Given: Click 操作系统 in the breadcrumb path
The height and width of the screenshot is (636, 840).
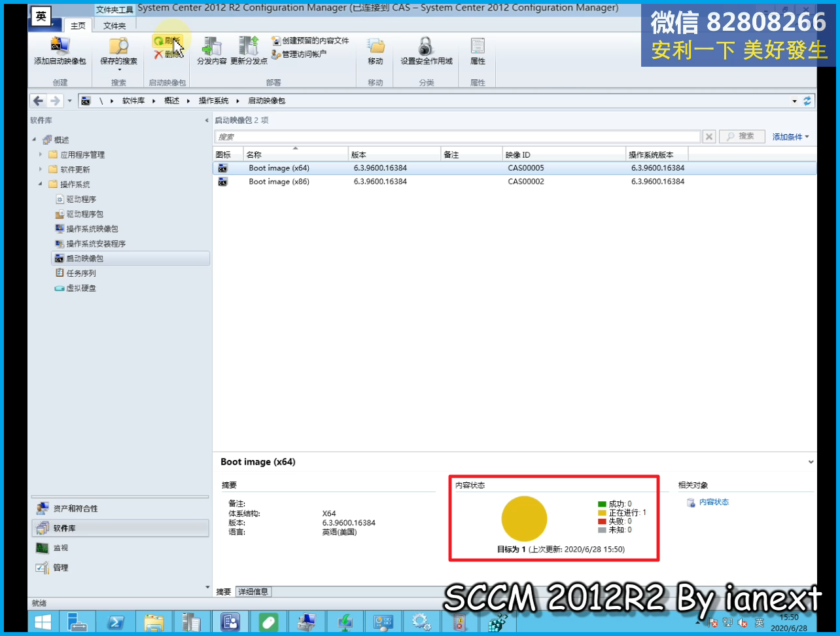Looking at the screenshot, I should click(214, 101).
